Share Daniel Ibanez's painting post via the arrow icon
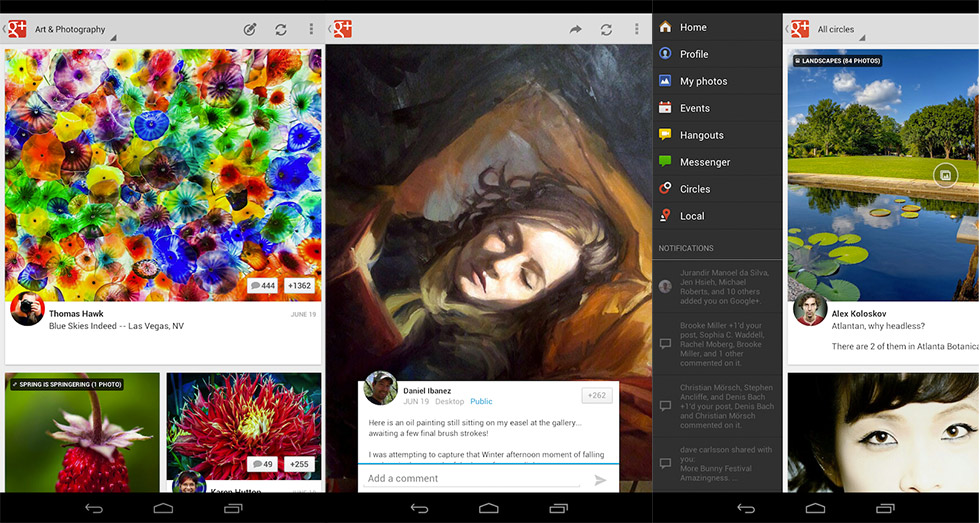Screen dimensions: 980x523 click(x=575, y=30)
